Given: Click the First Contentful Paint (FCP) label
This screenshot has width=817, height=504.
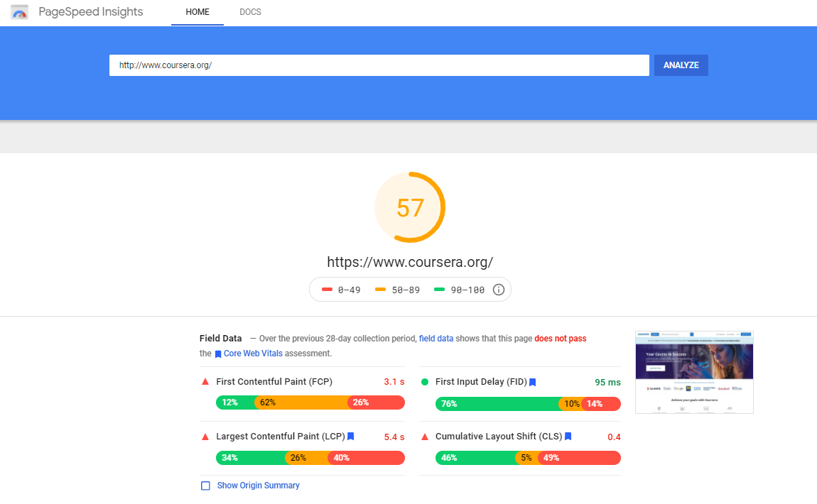Looking at the screenshot, I should click(274, 382).
